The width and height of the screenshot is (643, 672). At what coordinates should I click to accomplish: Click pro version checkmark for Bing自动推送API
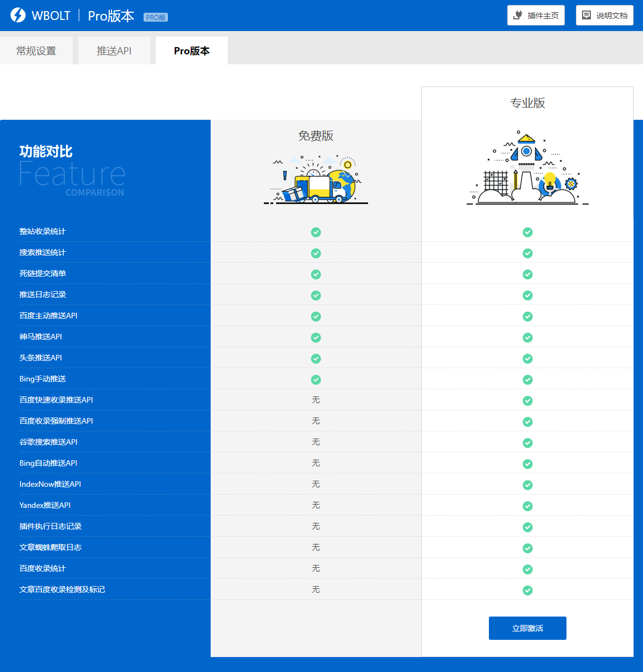coord(528,464)
